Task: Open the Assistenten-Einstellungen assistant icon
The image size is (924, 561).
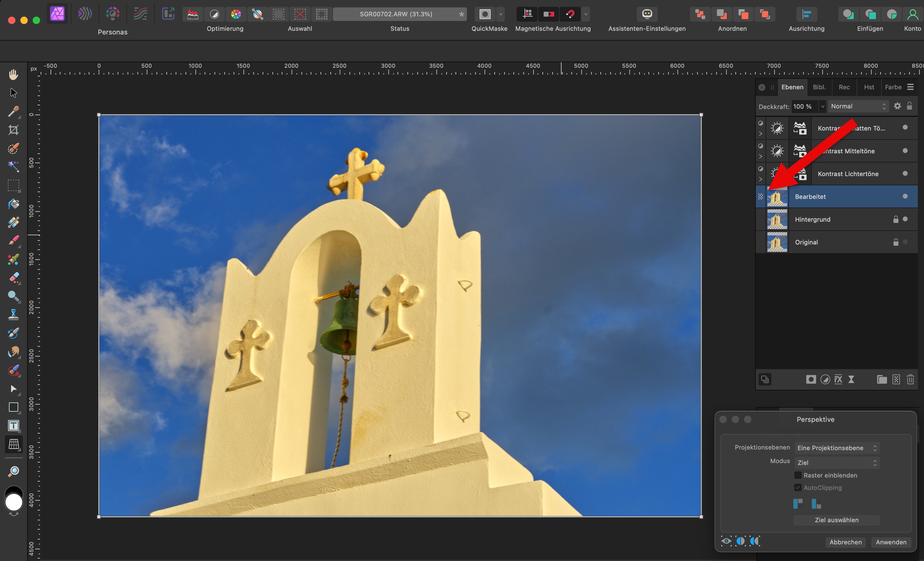Action: click(647, 14)
